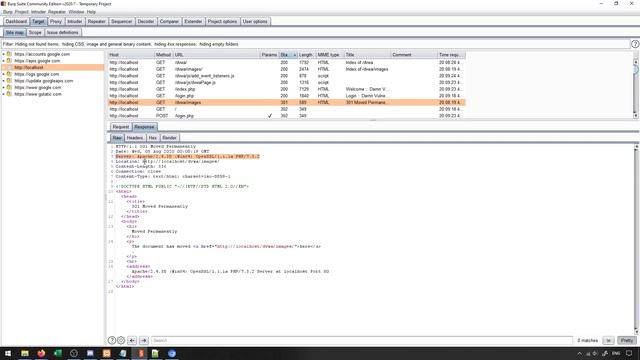Open search help question-mark icon at bottom
This screenshot has height=360, width=640.
pyautogui.click(x=112, y=340)
